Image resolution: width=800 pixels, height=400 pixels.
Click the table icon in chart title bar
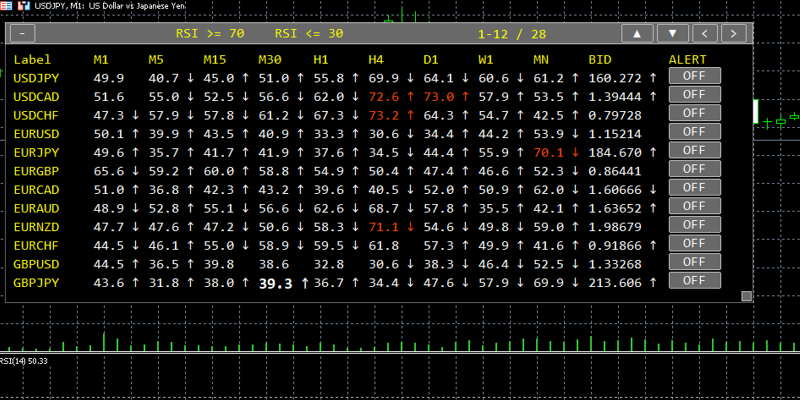[7, 6]
